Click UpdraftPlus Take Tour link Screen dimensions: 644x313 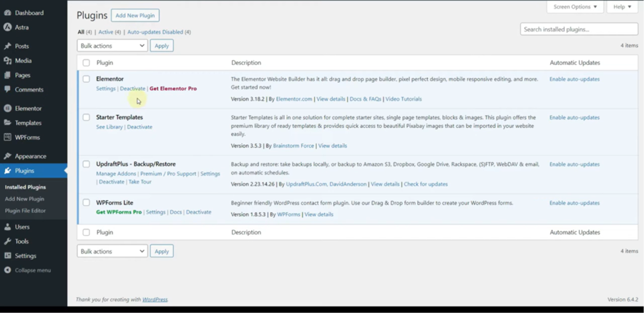tap(140, 182)
